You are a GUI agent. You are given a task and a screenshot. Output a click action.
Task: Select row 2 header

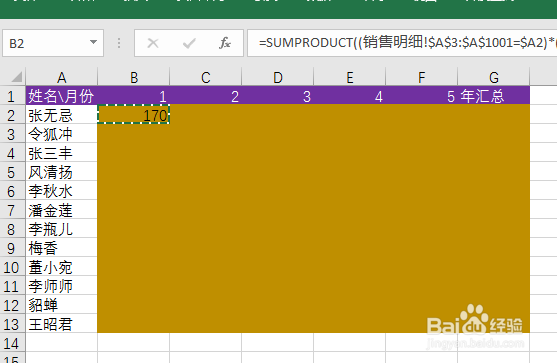(13, 114)
